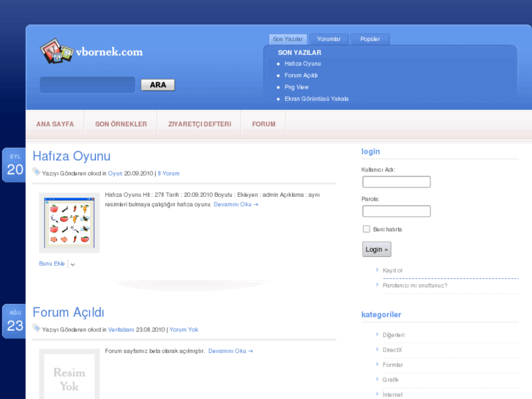This screenshot has height=399, width=532.
Task: Click the tag icon under Hafıza Oyunu
Action: coord(37,172)
